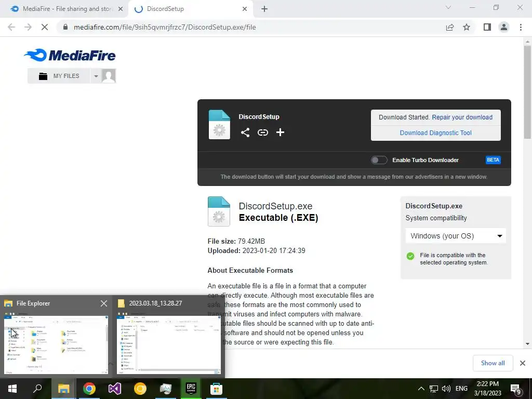Open Epic Games Launcher from taskbar
This screenshot has height=399, width=532.
click(x=191, y=389)
